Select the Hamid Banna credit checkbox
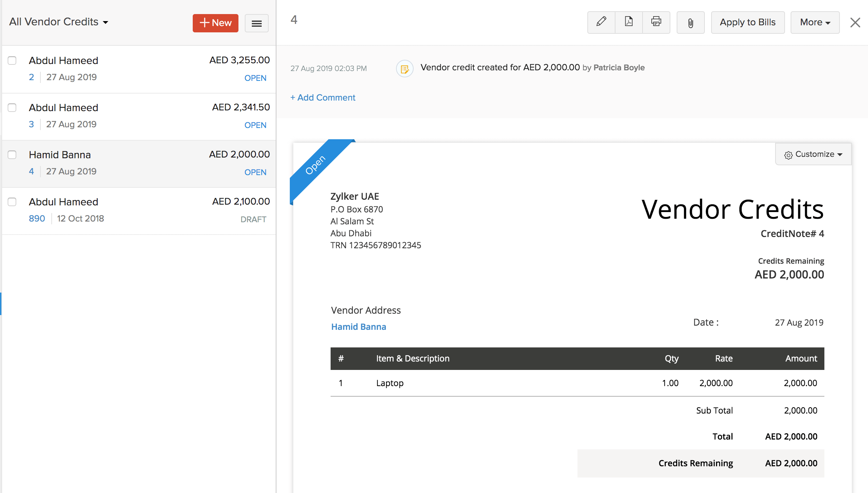868x493 pixels. point(12,155)
